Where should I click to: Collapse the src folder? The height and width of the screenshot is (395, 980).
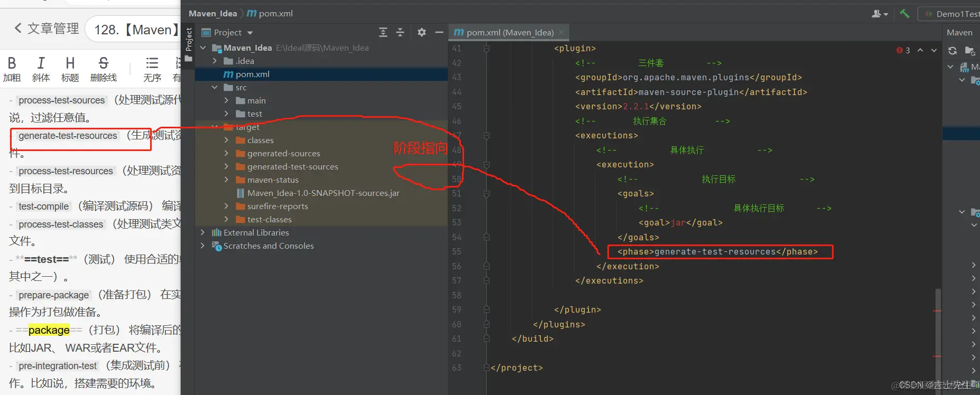coord(215,88)
